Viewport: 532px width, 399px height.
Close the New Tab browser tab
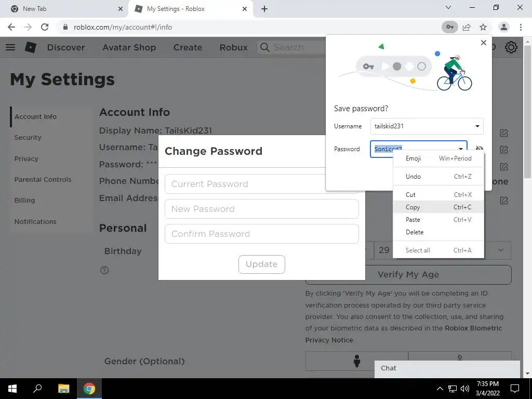121,9
